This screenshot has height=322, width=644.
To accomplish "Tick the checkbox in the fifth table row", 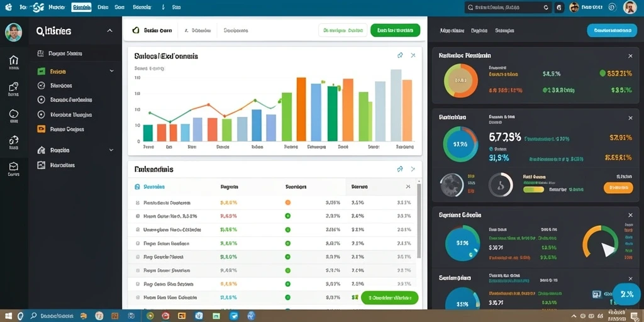I will coord(138,257).
